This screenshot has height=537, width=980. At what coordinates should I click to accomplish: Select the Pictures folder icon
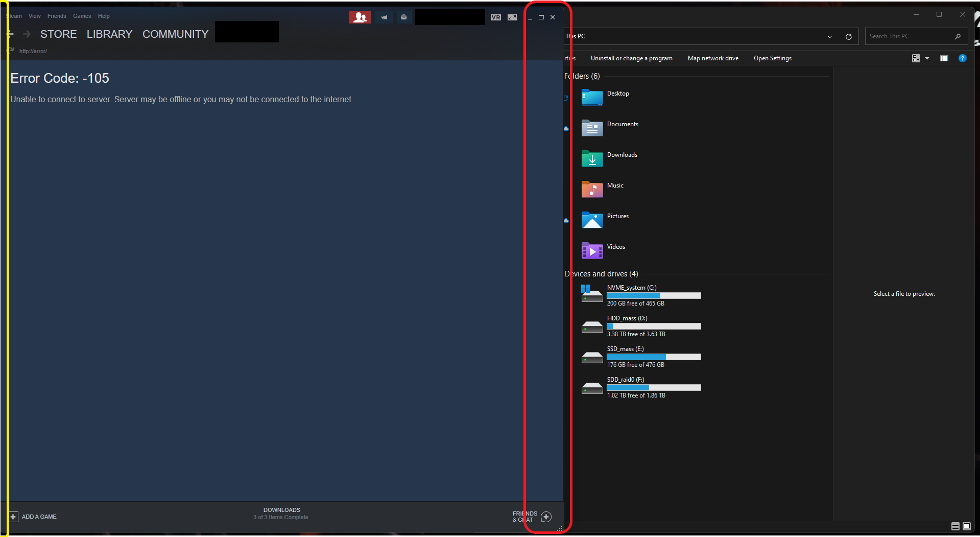click(592, 220)
